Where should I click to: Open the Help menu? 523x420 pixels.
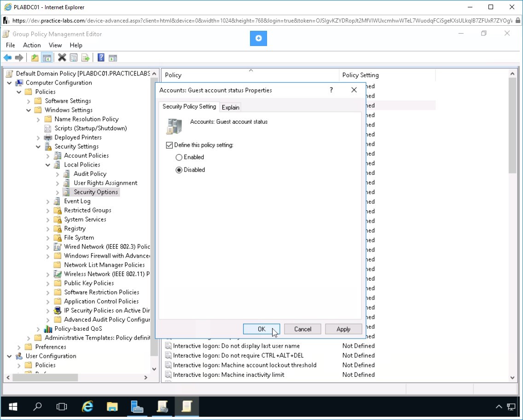[x=76, y=45]
